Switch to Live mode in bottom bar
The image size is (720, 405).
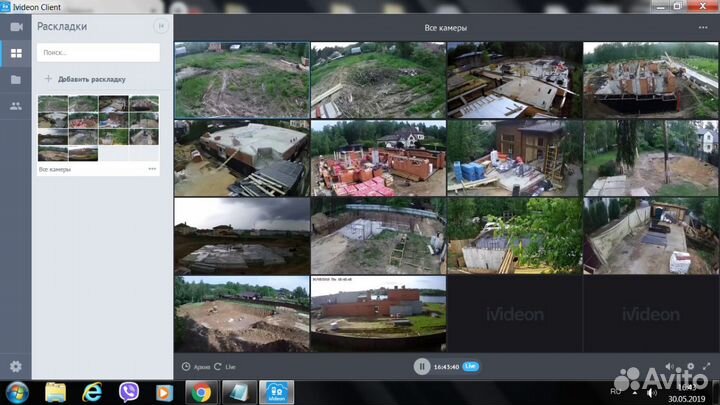pos(226,367)
